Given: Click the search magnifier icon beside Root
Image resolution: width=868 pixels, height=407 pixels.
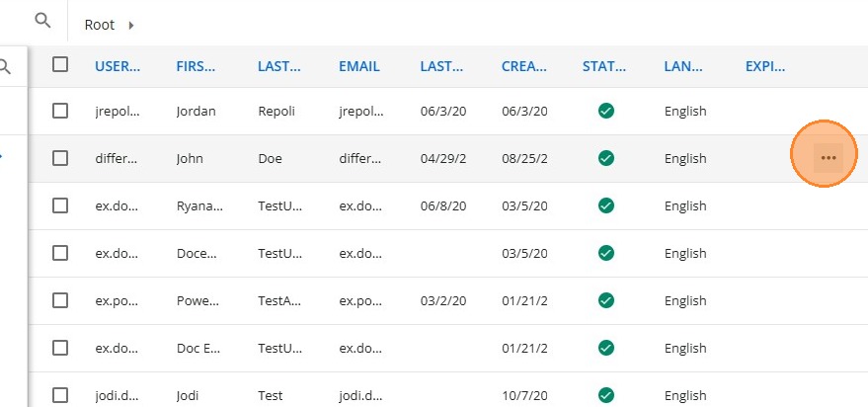Looking at the screenshot, I should coord(42,21).
